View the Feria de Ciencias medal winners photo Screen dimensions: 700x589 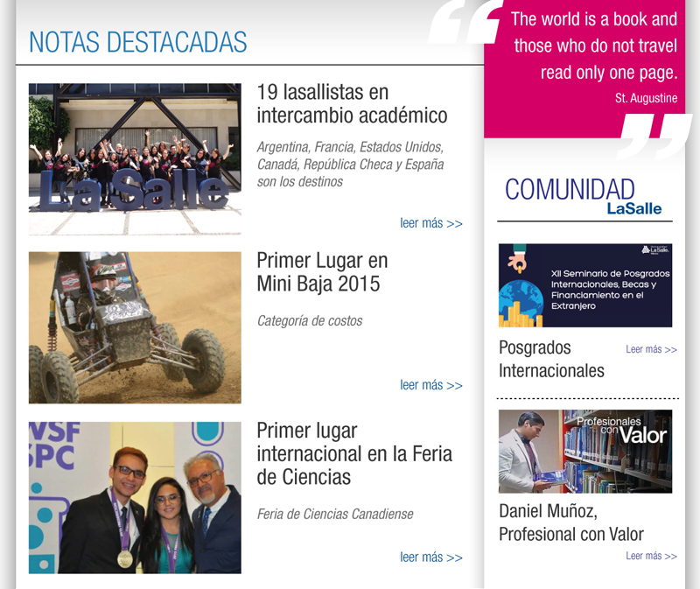(x=135, y=497)
